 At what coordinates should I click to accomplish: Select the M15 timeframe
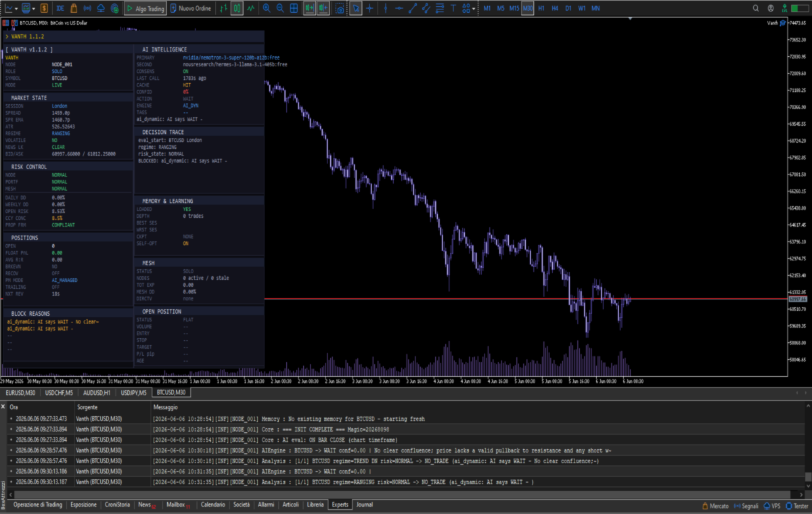(514, 8)
